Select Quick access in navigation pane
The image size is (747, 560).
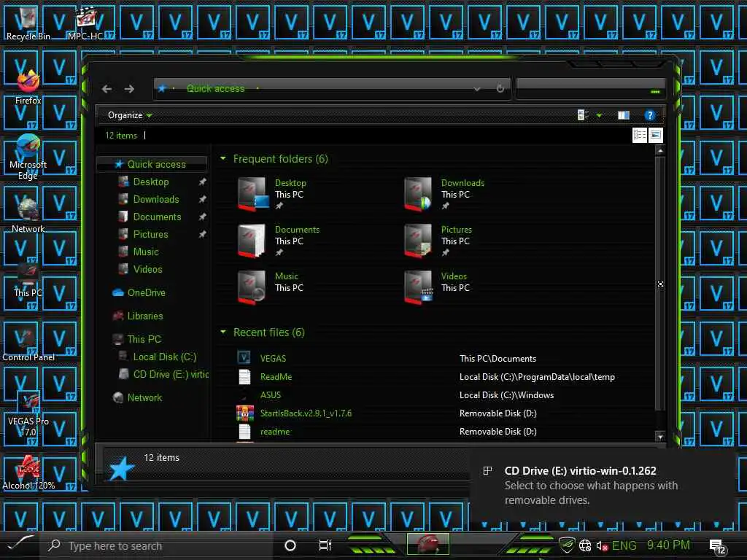(x=152, y=164)
